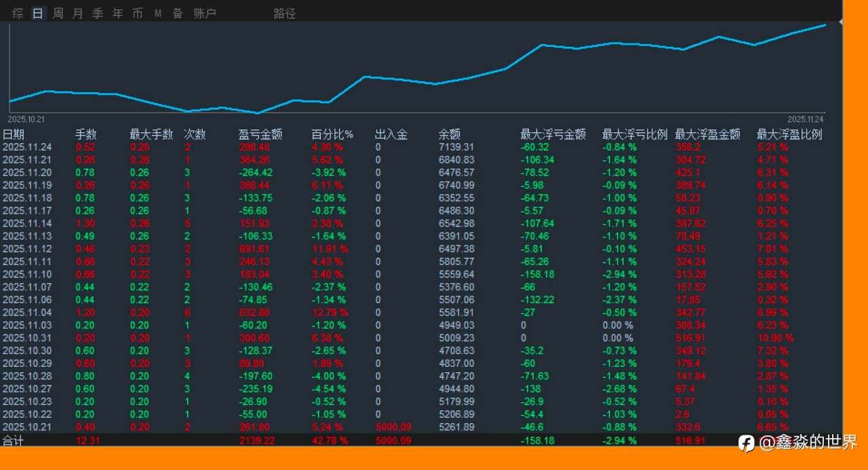Click the 路径 path control
Viewport: 868px width, 470px height.
(284, 12)
